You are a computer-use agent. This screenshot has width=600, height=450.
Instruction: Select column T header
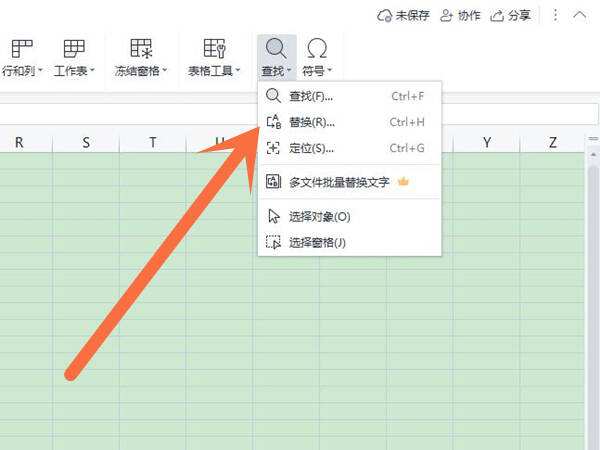click(x=153, y=143)
